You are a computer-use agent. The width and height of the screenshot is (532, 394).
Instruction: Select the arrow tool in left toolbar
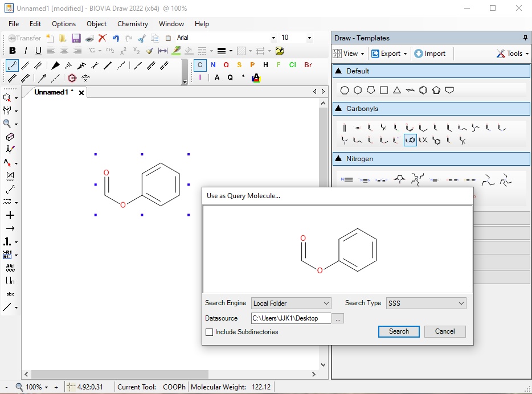coord(10,228)
